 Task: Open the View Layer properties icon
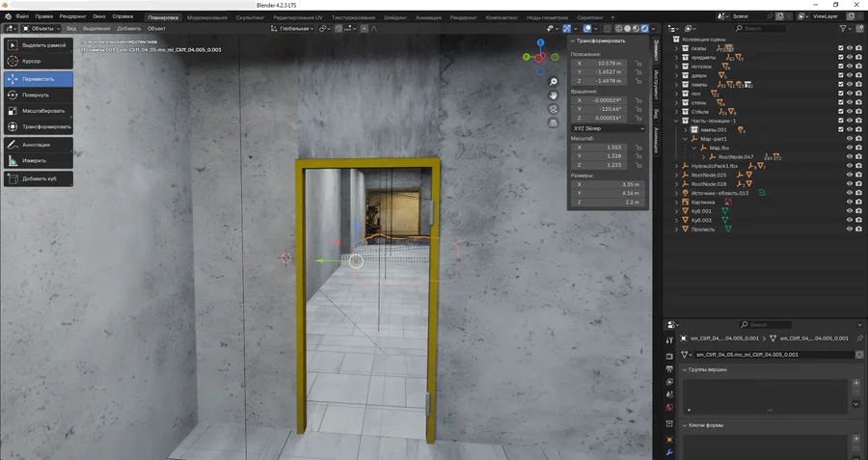click(x=669, y=382)
